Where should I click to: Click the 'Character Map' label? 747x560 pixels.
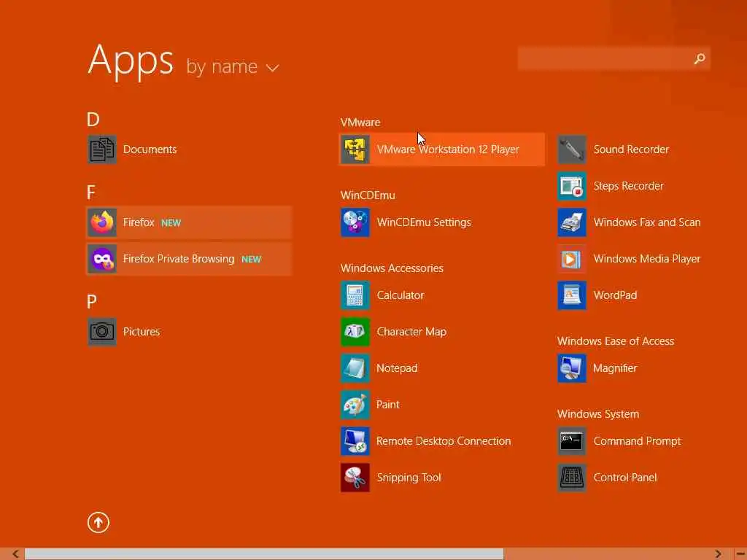point(411,332)
